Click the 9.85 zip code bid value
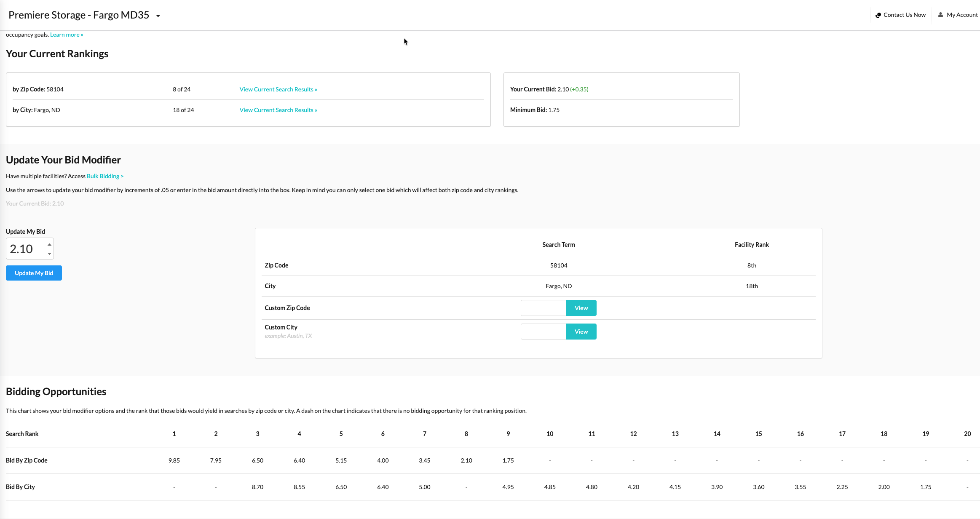Image resolution: width=980 pixels, height=519 pixels. tap(174, 460)
